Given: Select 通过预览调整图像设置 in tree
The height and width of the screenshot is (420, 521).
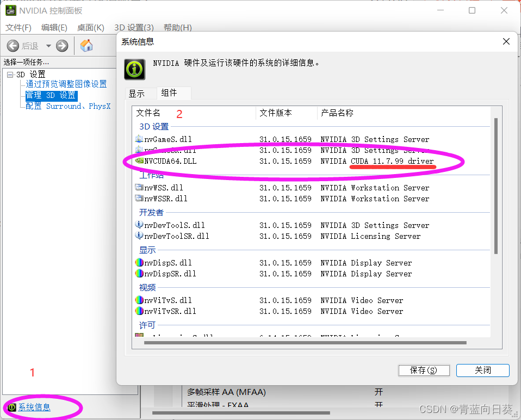Looking at the screenshot, I should click(x=66, y=84).
